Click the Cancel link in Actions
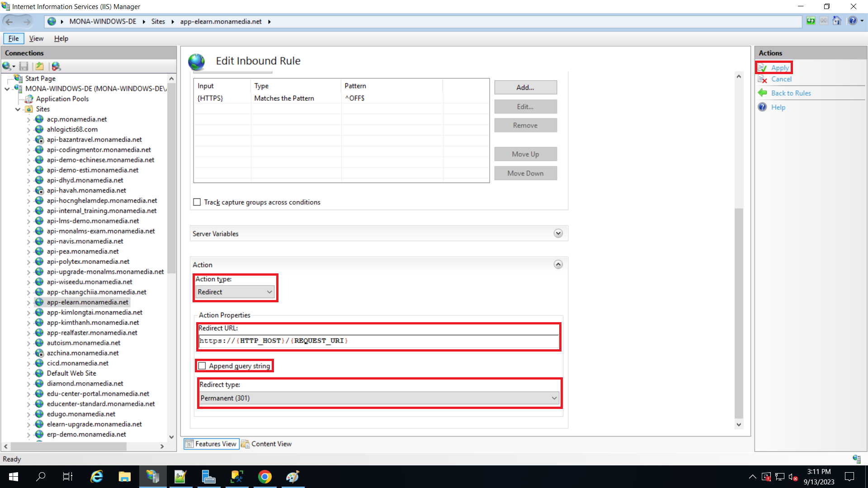Image resolution: width=868 pixels, height=488 pixels. [781, 79]
